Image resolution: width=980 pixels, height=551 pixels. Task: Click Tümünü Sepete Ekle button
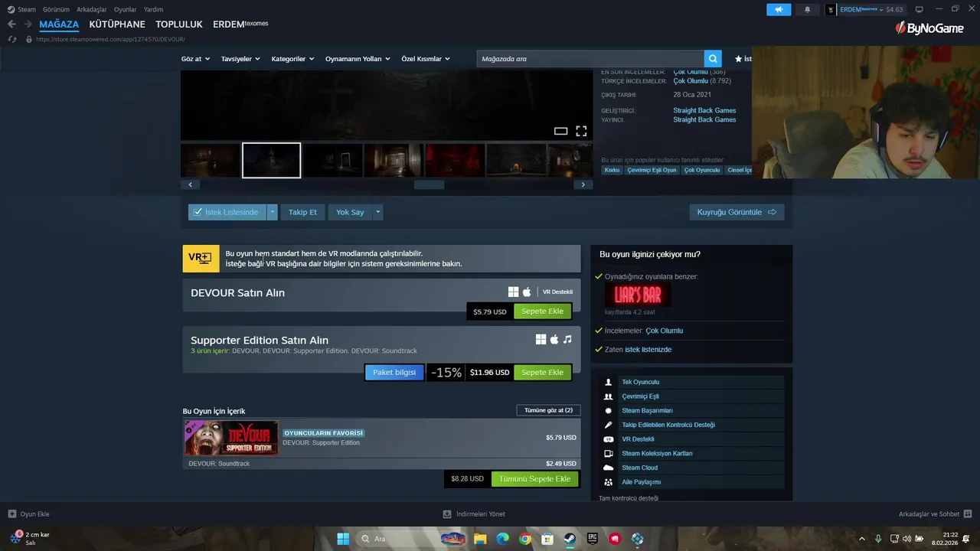pos(535,479)
